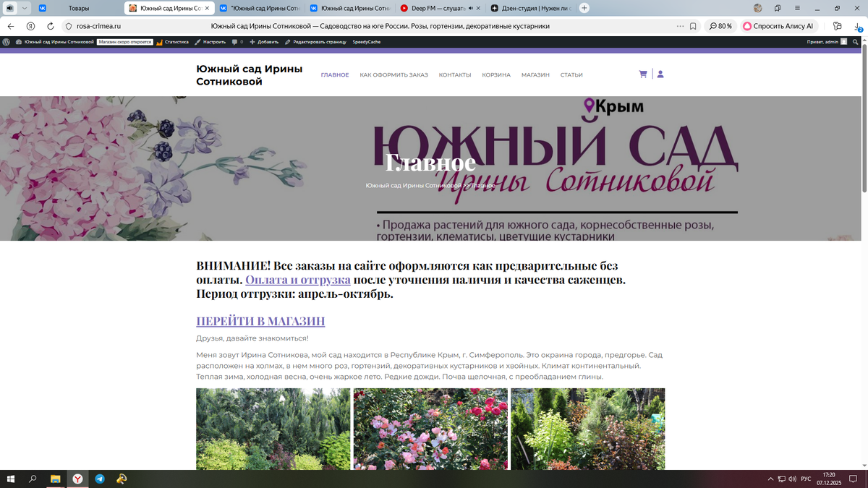
Task: Open the three-dots page menu in address bar
Action: tap(680, 26)
